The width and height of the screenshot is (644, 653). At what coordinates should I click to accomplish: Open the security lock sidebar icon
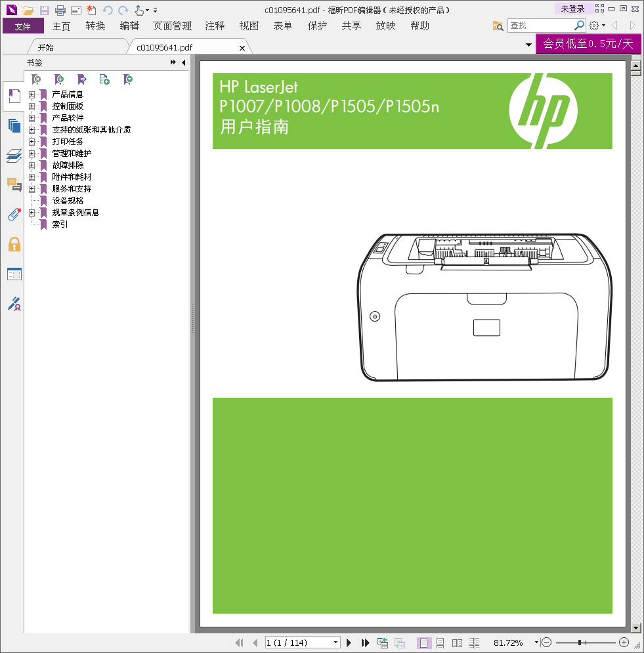[14, 244]
